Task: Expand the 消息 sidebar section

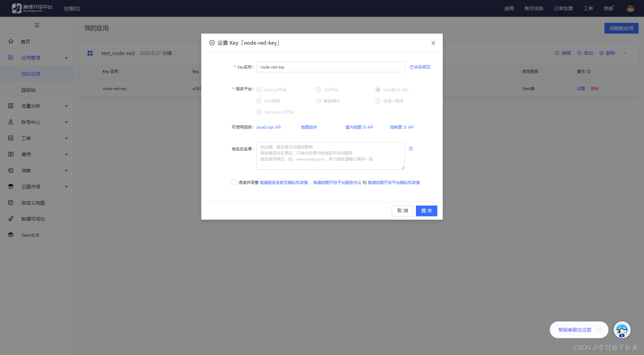Action: pyautogui.click(x=66, y=171)
